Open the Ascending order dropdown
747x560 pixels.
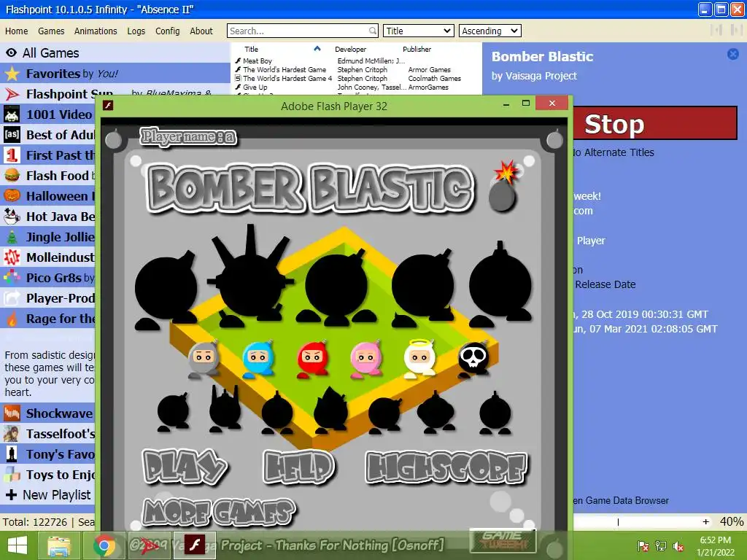click(x=489, y=31)
